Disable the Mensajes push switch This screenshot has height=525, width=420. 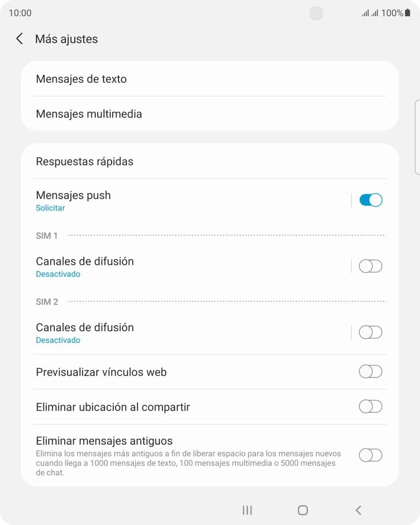[x=370, y=199]
